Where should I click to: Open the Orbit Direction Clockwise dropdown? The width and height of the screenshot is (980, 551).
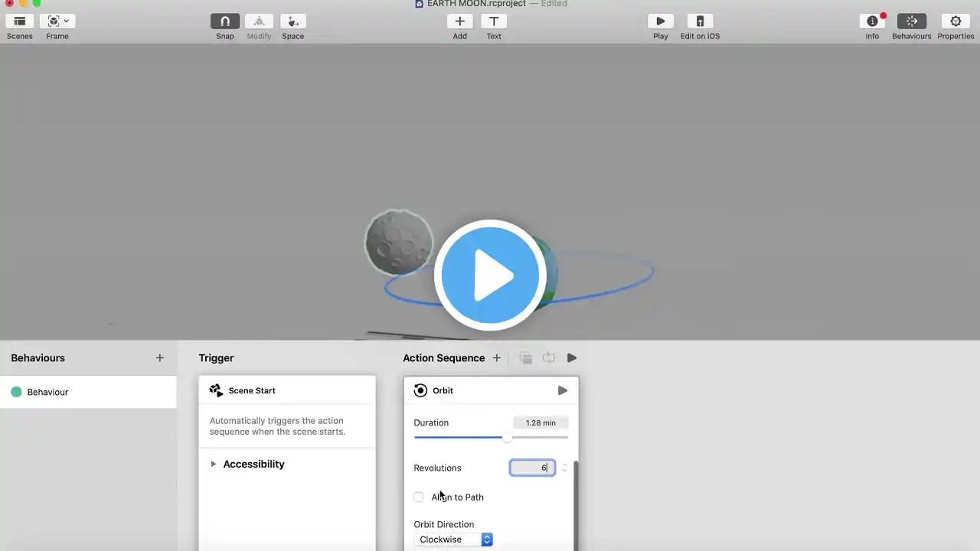[x=453, y=540]
